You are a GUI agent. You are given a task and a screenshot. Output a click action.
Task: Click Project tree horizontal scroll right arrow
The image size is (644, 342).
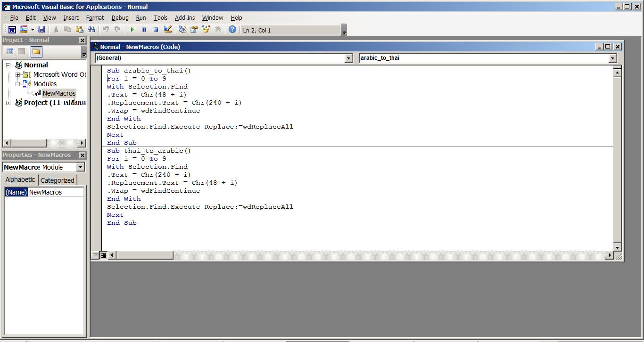(82, 143)
